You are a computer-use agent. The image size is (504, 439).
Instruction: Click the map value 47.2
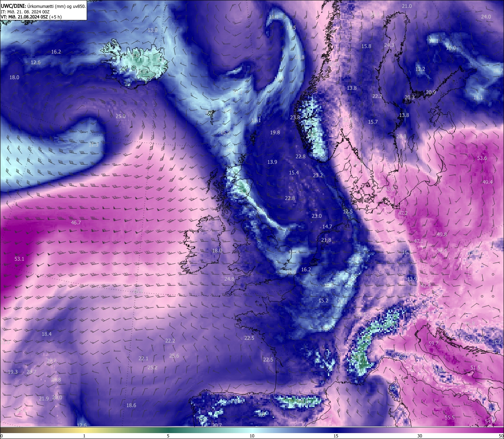402,213
